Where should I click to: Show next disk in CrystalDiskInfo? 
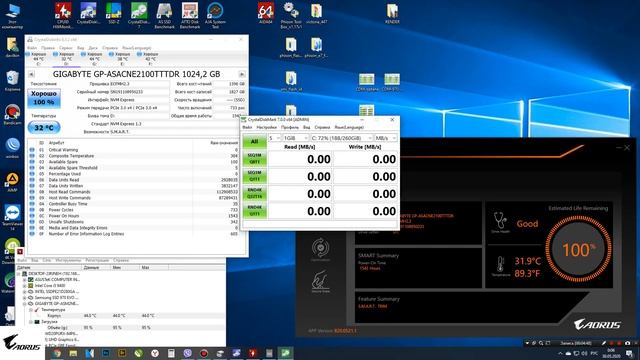(242, 74)
